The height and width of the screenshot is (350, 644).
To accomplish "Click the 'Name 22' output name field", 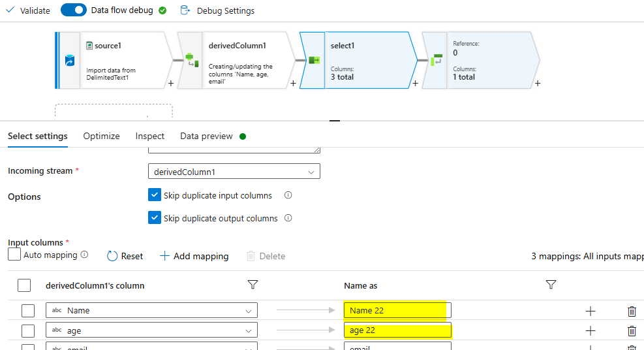I will pyautogui.click(x=397, y=311).
